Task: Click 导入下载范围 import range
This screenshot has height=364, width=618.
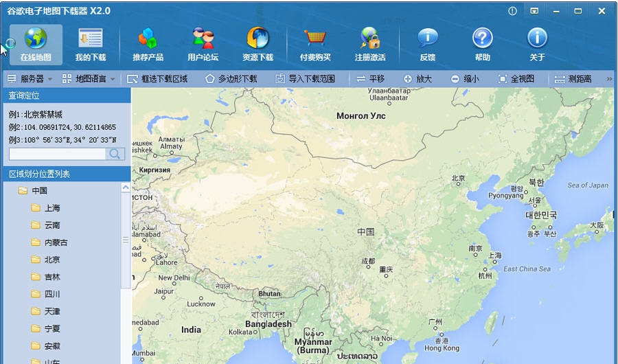Action: click(x=305, y=79)
